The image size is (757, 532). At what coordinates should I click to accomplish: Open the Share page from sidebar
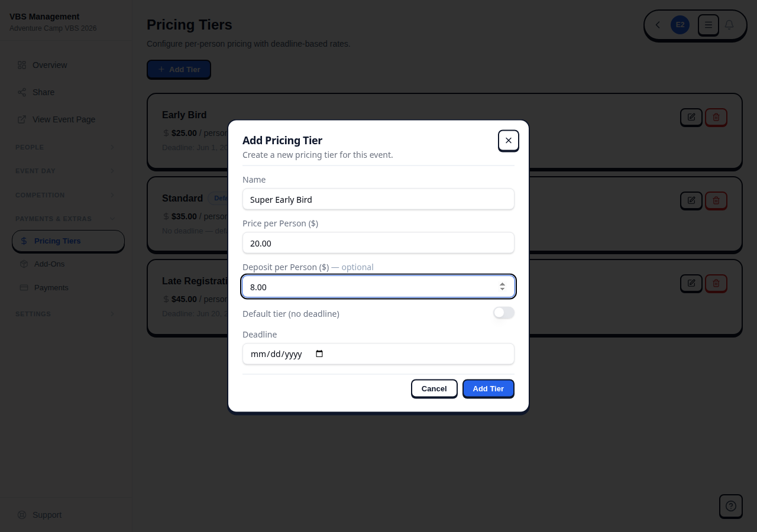[x=43, y=92]
